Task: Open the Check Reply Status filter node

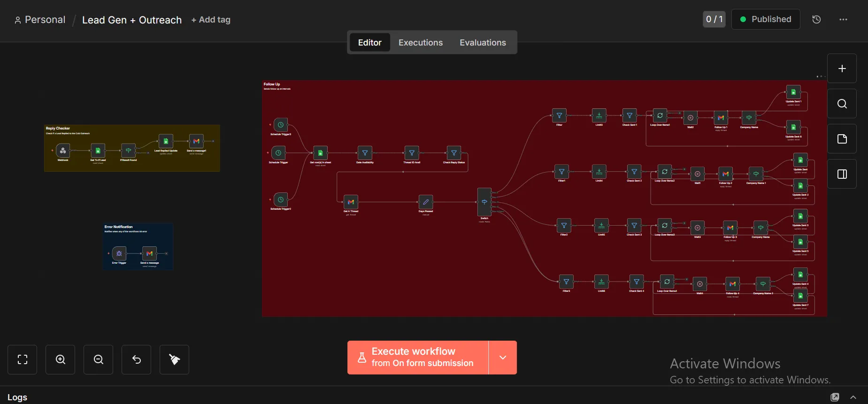Action: [x=454, y=153]
